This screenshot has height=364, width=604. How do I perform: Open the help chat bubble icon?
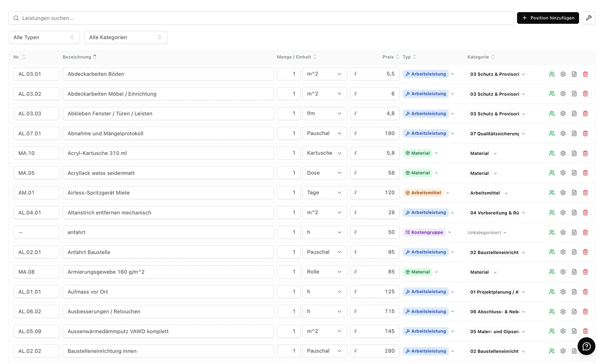(586, 346)
